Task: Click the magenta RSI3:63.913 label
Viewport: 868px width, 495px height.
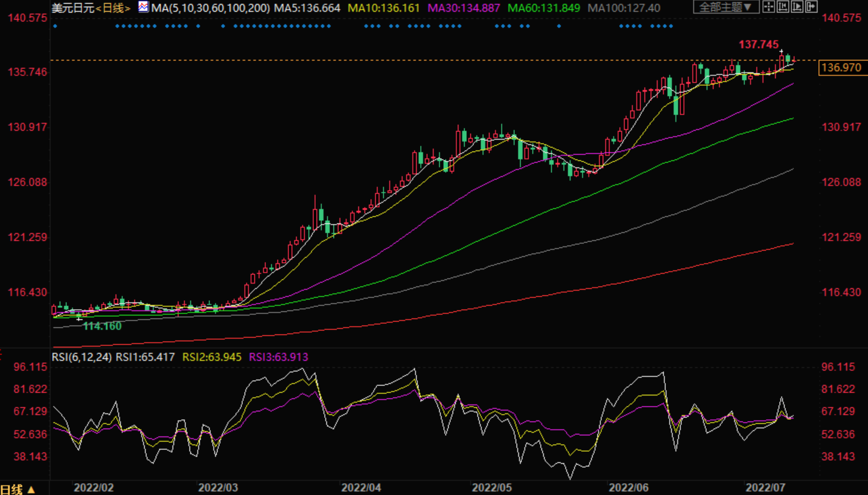Action: [x=278, y=357]
